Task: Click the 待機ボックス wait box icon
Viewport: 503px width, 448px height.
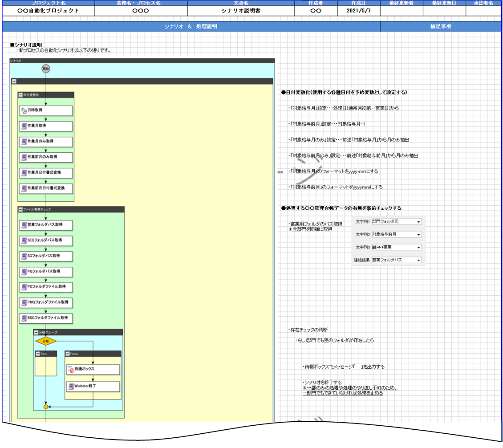Action: [71, 369]
